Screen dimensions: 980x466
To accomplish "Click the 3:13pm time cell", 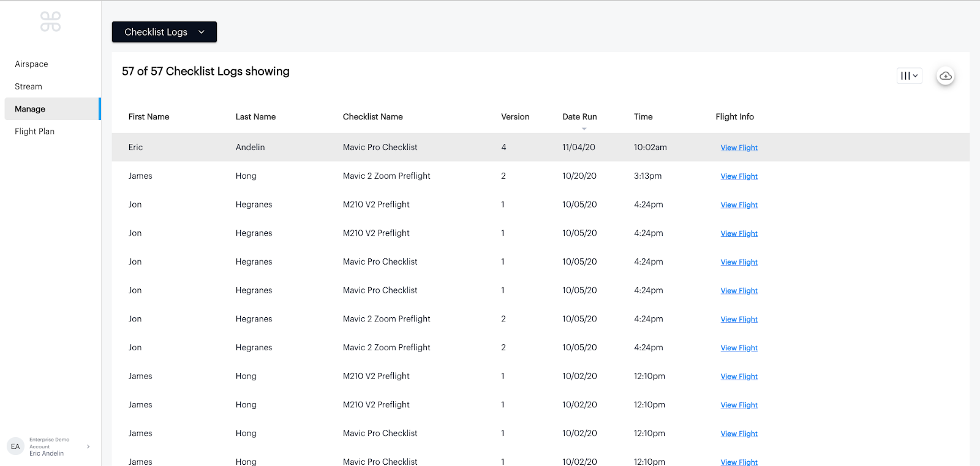I will click(x=648, y=176).
